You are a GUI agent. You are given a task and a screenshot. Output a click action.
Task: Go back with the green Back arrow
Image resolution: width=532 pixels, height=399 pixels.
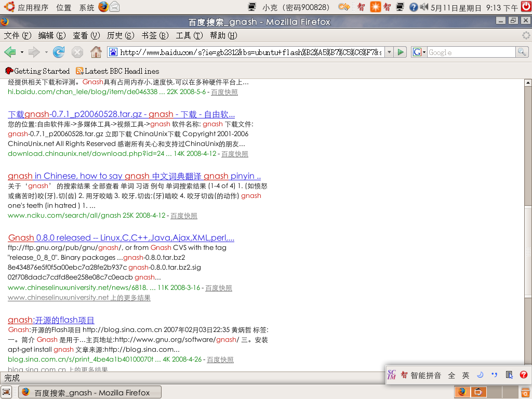coord(10,52)
